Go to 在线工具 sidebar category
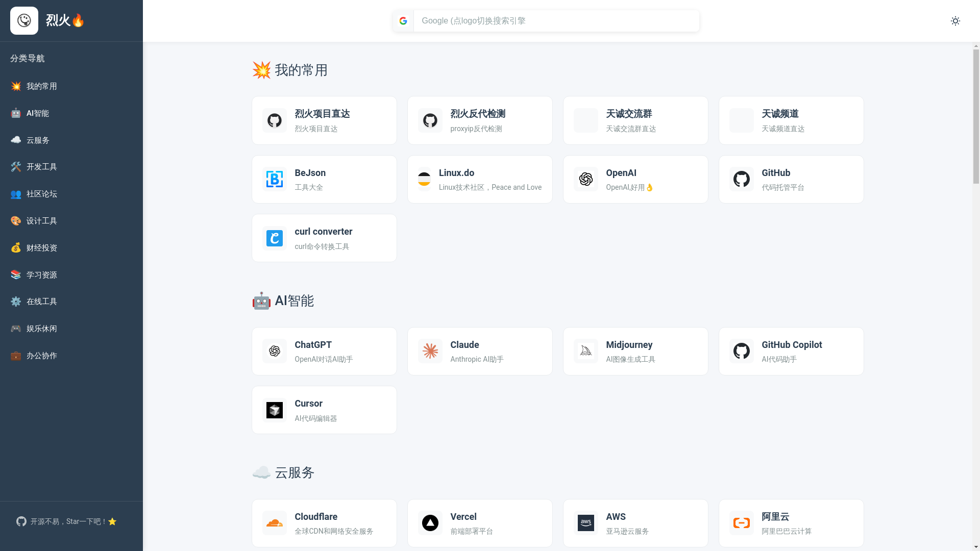Screen dimensions: 980x551 coord(71,302)
